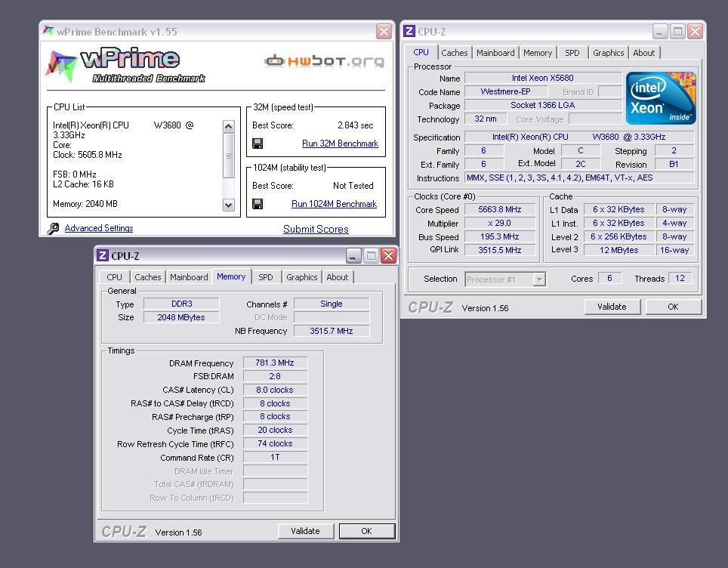The width and height of the screenshot is (728, 568).
Task: Click the Multiplier value x 29.0
Action: pos(500,223)
